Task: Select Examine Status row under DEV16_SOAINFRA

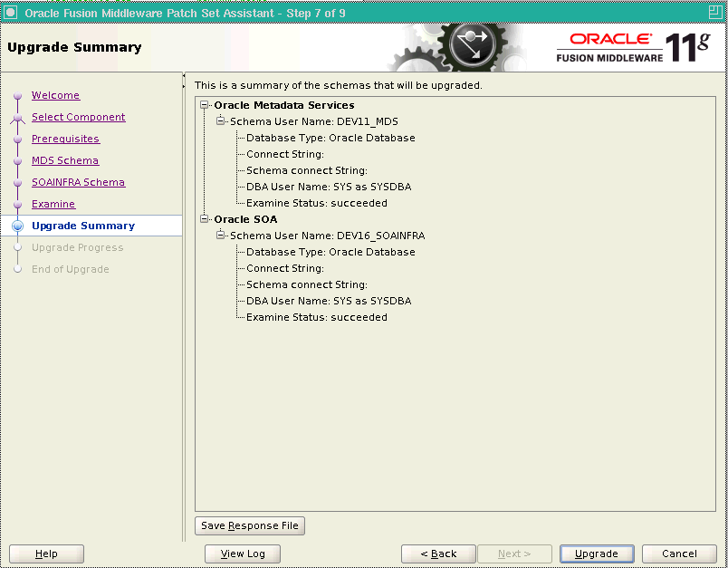Action: pyautogui.click(x=317, y=317)
